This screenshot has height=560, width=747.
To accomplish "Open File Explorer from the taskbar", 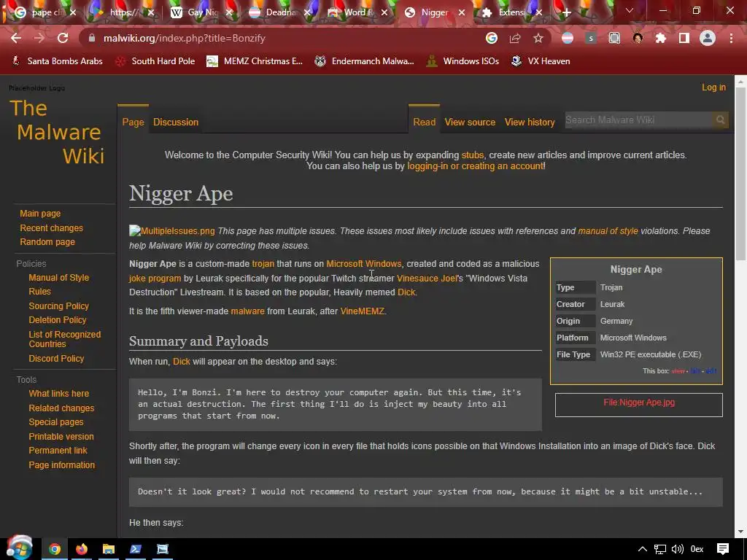I will pos(109,549).
